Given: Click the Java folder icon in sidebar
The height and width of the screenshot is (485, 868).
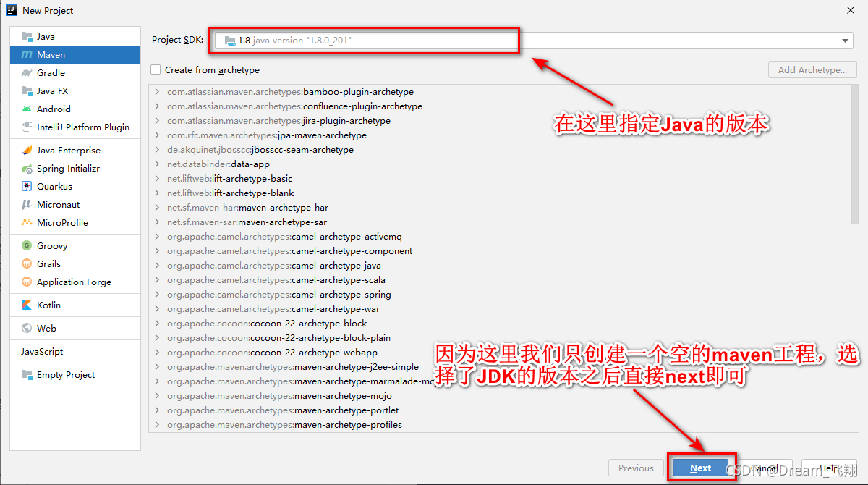Looking at the screenshot, I should click(27, 36).
